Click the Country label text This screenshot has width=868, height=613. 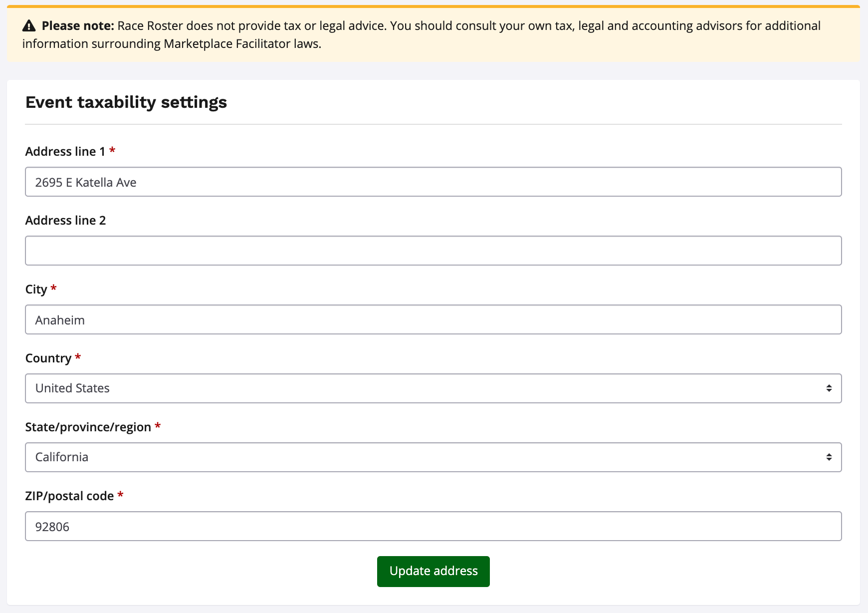coord(48,358)
